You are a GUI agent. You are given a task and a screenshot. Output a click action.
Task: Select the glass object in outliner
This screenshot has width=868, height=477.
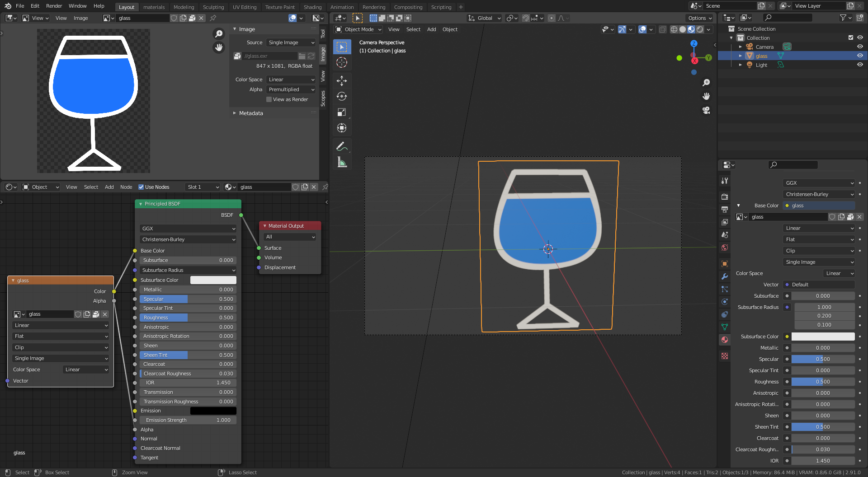(761, 56)
